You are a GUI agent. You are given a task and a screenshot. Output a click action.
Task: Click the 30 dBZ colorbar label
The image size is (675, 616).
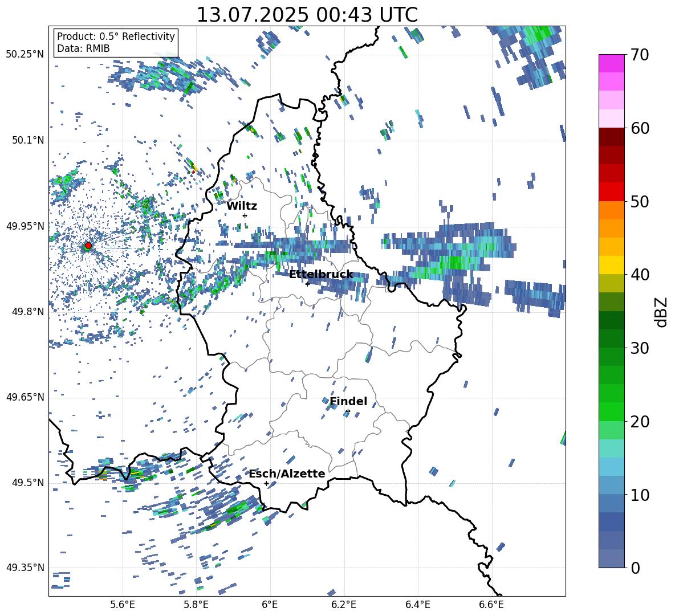639,348
